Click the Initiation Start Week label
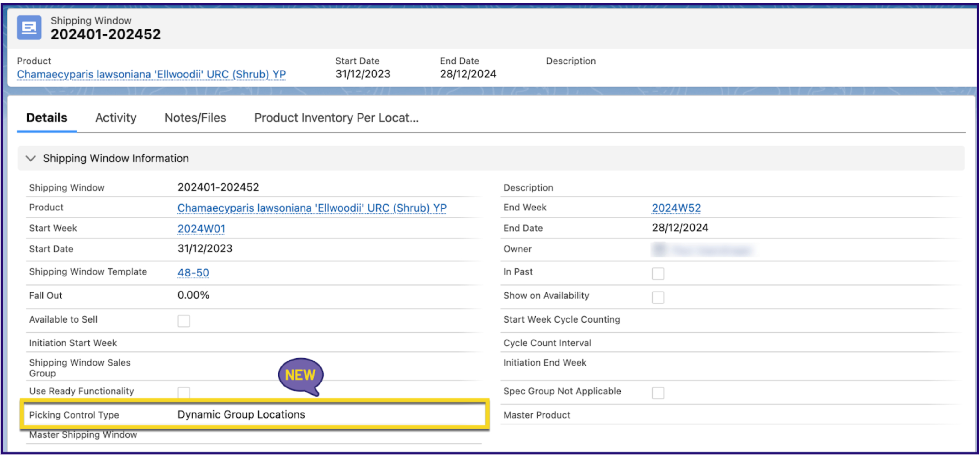Screen dimensions: 980x458 point(73,343)
